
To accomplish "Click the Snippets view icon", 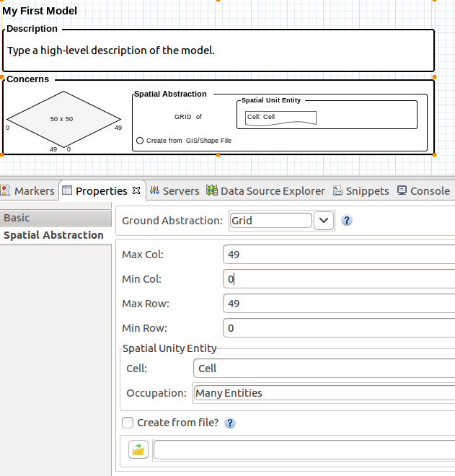I will click(337, 191).
